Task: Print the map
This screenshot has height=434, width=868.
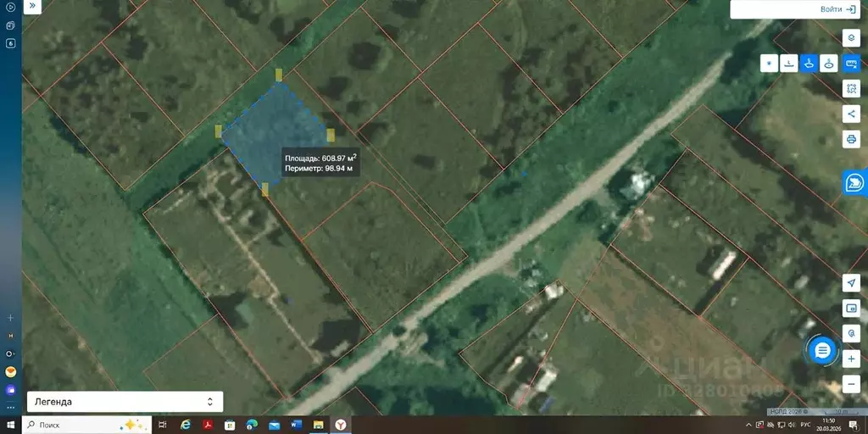Action: tap(851, 138)
